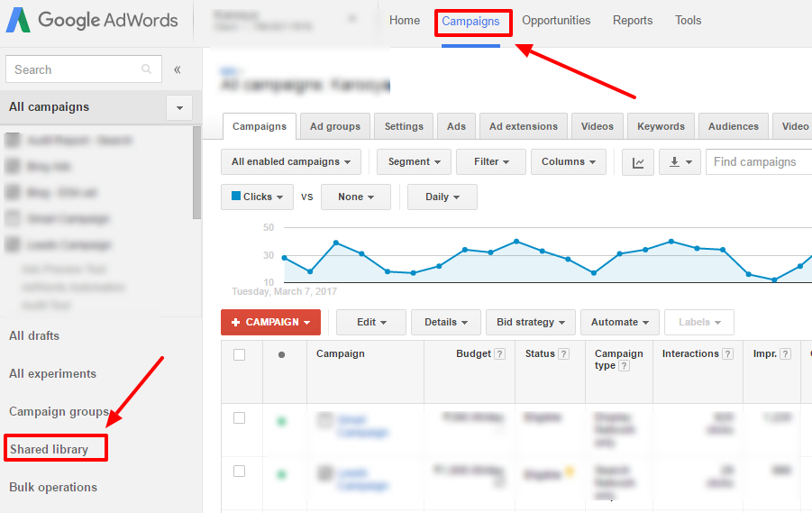Tick the second campaign row checkbox
Viewport: 812px width, 513px height.
click(239, 471)
